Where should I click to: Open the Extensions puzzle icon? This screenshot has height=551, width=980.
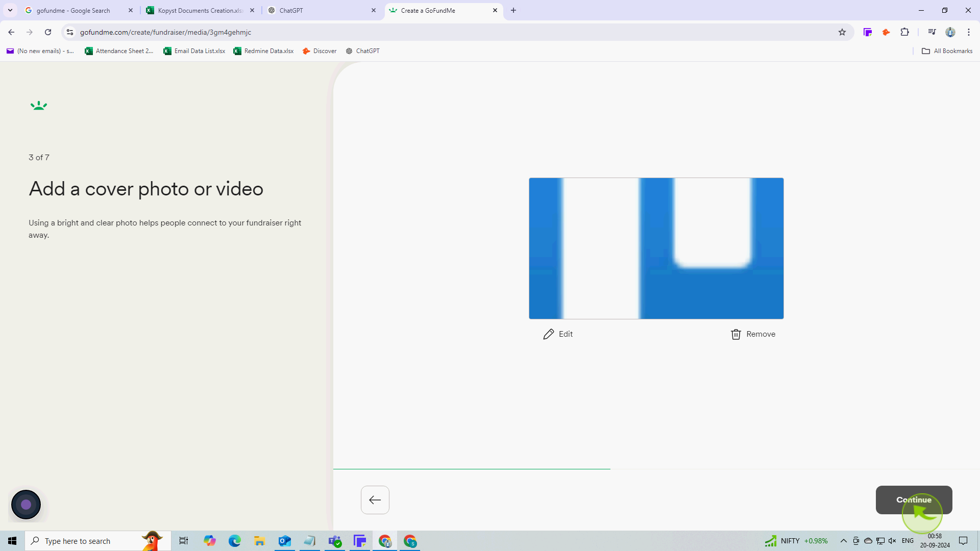coord(905,32)
